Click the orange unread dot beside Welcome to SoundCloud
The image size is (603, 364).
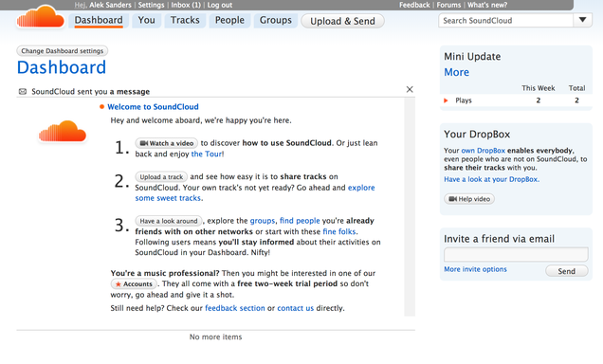coord(101,107)
